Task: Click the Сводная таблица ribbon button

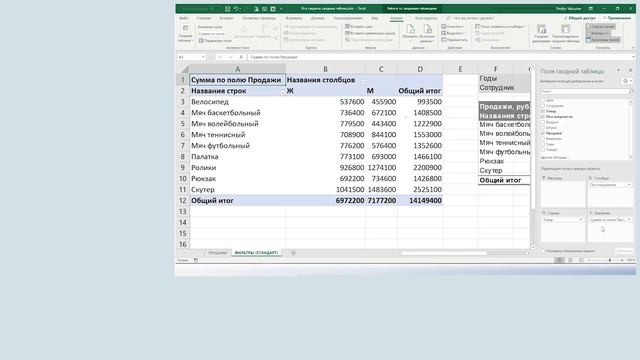Action: (x=185, y=34)
